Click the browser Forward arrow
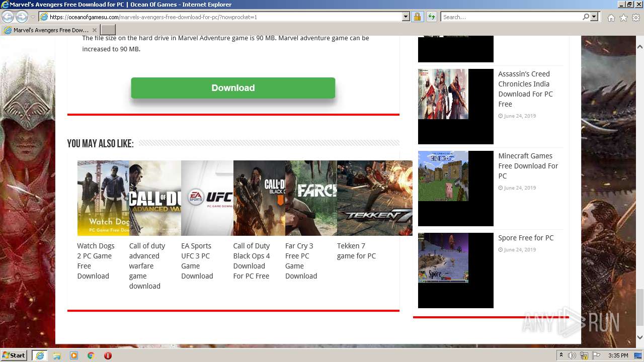This screenshot has height=362, width=644. 22,17
